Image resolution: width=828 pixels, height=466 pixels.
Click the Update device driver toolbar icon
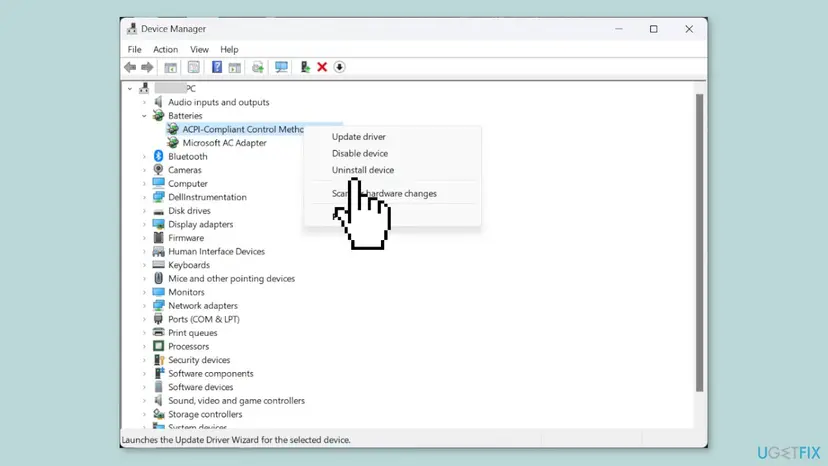point(305,67)
